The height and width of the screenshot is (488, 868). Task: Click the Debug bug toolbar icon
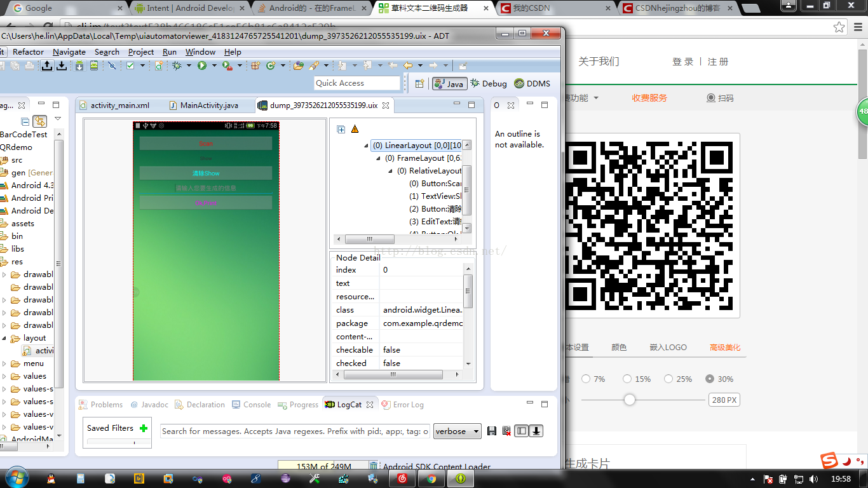177,65
